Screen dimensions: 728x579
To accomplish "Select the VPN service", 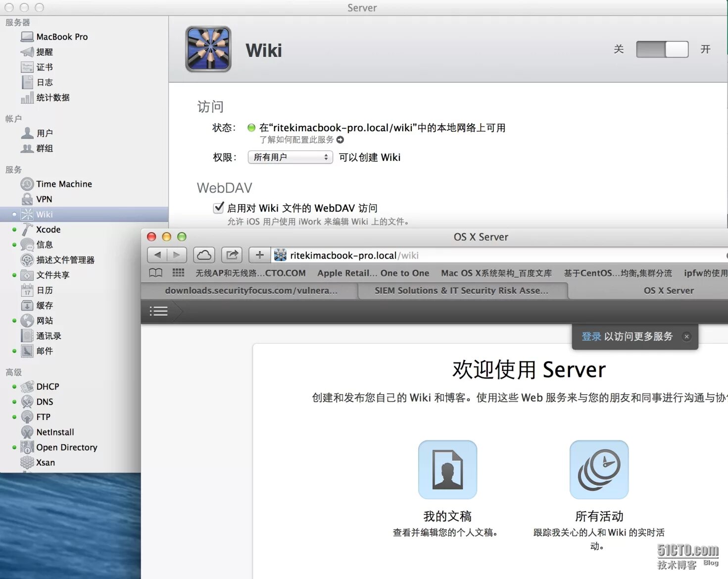I will point(37,199).
